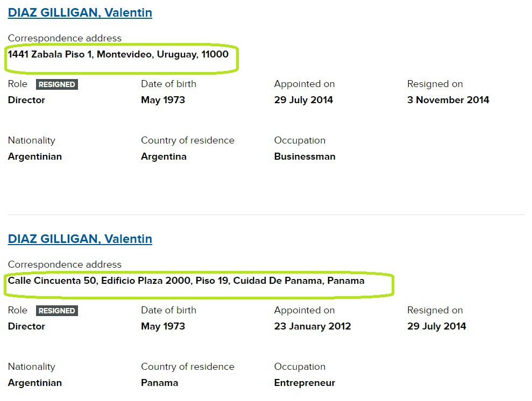Click the Panama country of residence value

(159, 383)
